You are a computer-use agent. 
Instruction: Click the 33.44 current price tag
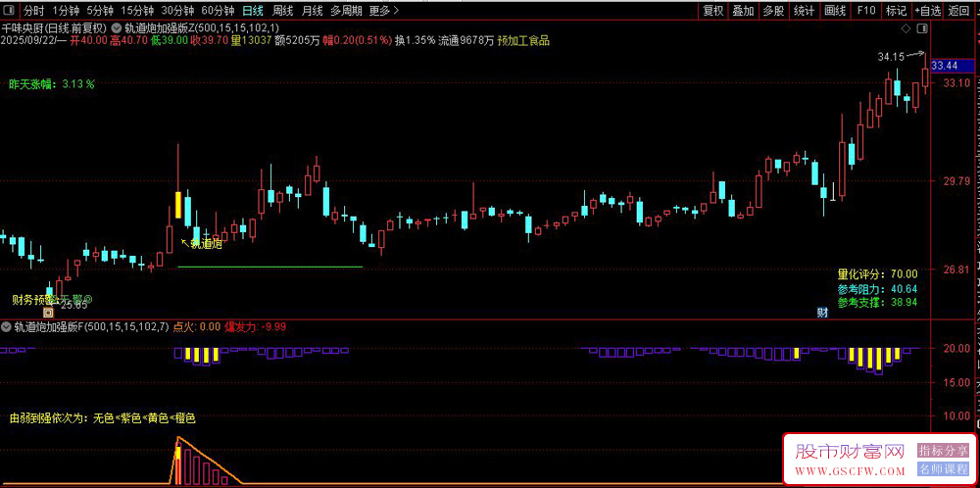(954, 65)
